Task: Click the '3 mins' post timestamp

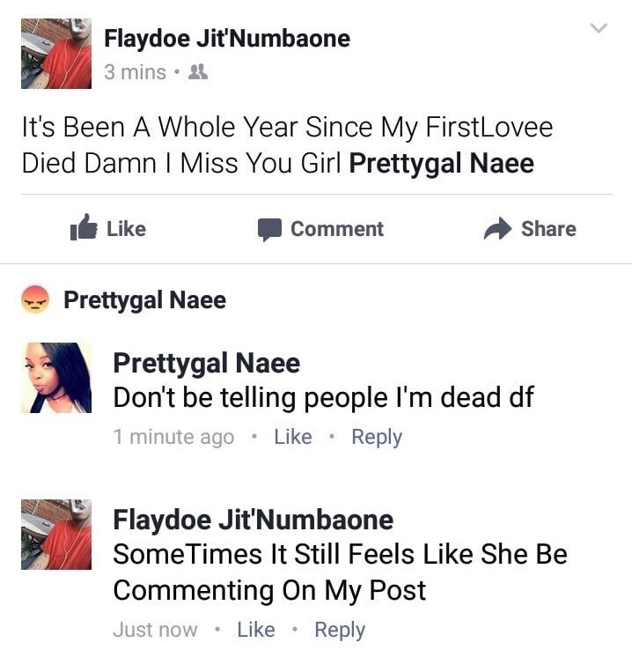Action: click(135, 73)
